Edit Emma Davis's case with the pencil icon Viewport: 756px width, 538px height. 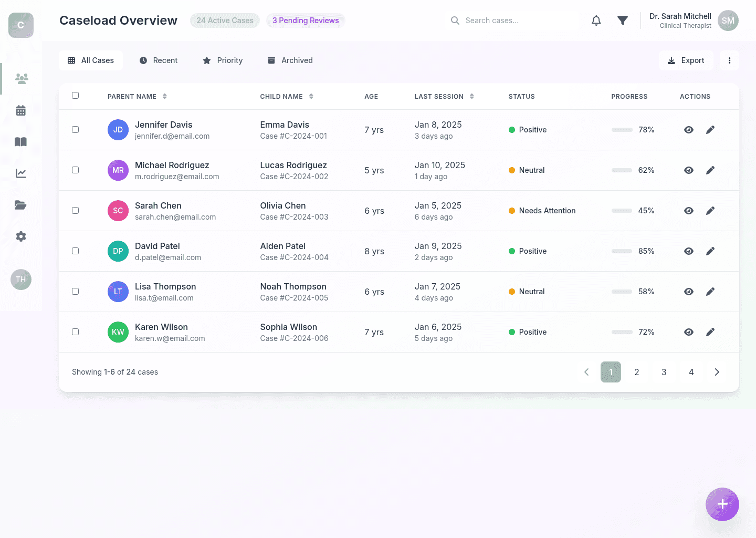710,129
